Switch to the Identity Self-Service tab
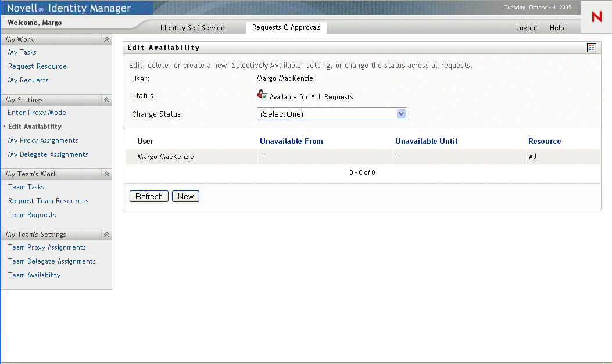This screenshot has width=612, height=364. (192, 28)
